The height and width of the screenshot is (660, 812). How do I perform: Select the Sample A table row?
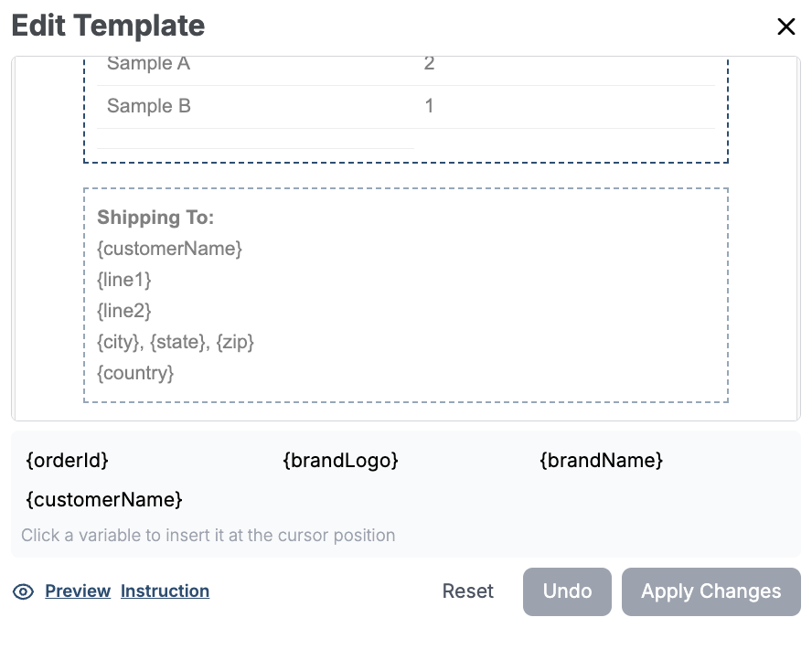[x=148, y=64]
